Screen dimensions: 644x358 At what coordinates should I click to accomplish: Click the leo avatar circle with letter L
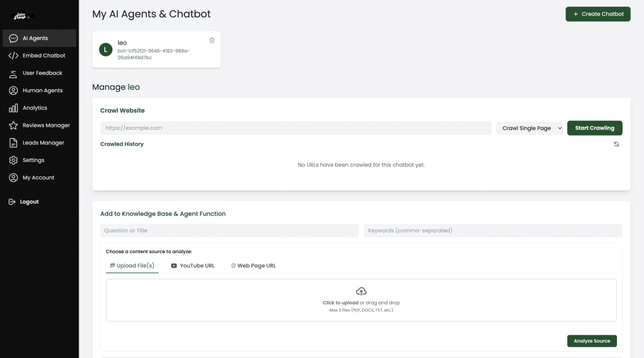(106, 50)
